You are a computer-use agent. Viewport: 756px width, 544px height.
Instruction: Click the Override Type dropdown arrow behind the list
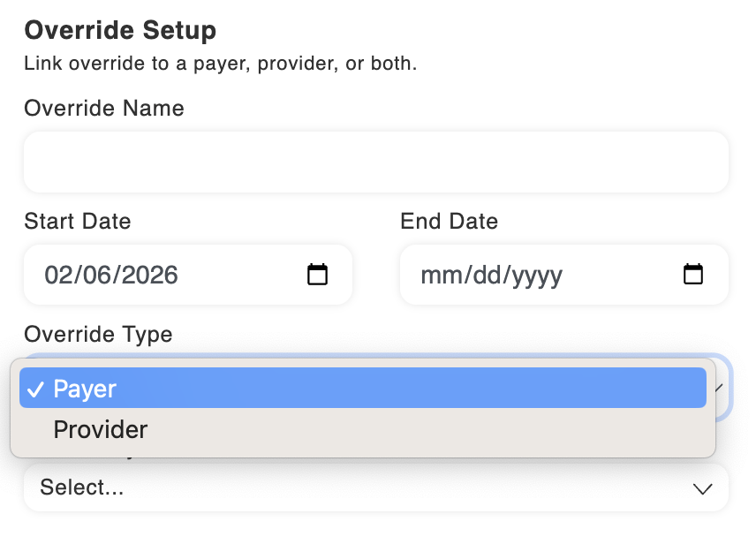[720, 388]
